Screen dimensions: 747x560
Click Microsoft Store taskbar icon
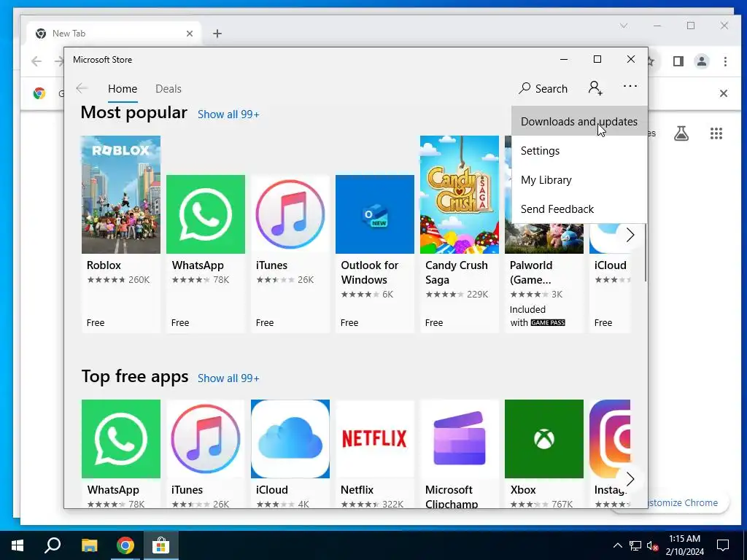161,545
